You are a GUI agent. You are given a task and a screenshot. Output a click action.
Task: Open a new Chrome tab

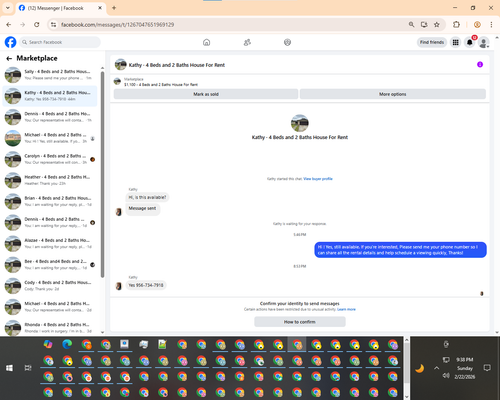click(x=114, y=8)
